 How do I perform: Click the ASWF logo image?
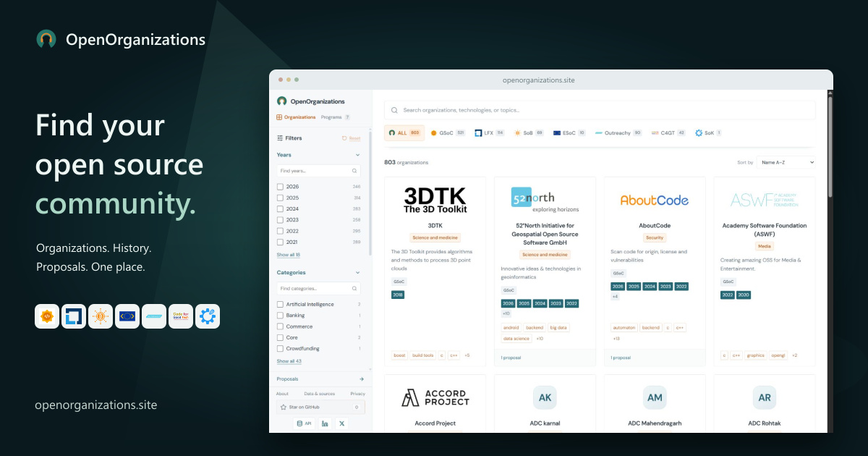pos(765,200)
